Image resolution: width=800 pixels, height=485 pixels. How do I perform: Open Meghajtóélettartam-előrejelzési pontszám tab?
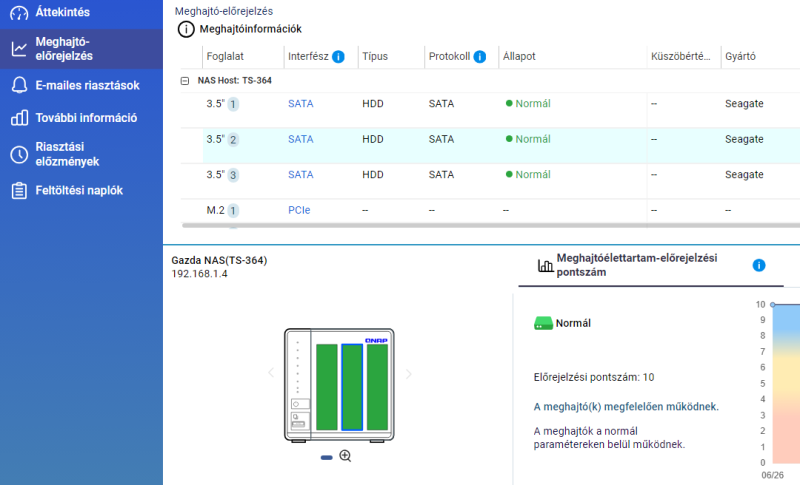pos(651,265)
